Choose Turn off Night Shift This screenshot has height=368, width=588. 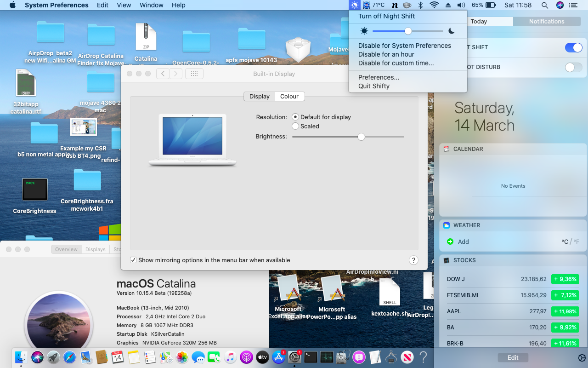(408, 16)
